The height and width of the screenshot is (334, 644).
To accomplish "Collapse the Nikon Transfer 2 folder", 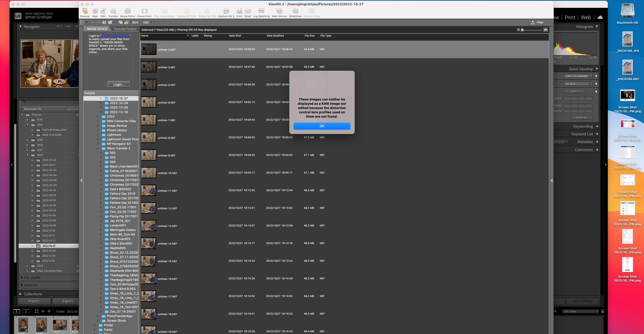I will [98, 148].
